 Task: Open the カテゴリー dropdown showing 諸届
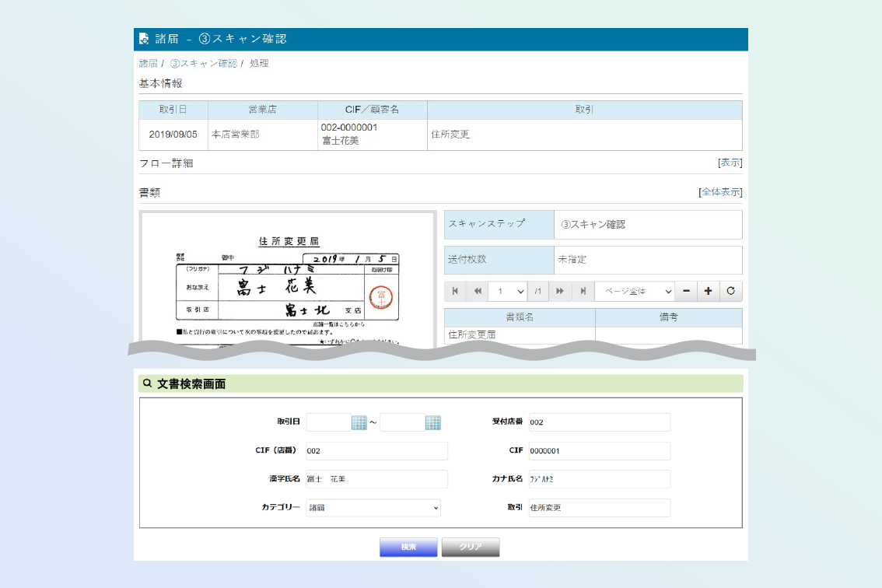[373, 508]
